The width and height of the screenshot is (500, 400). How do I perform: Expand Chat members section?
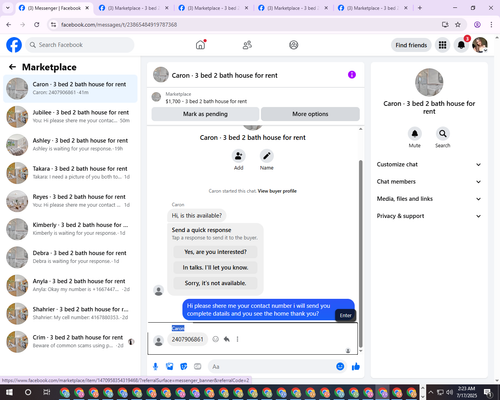pos(429,182)
